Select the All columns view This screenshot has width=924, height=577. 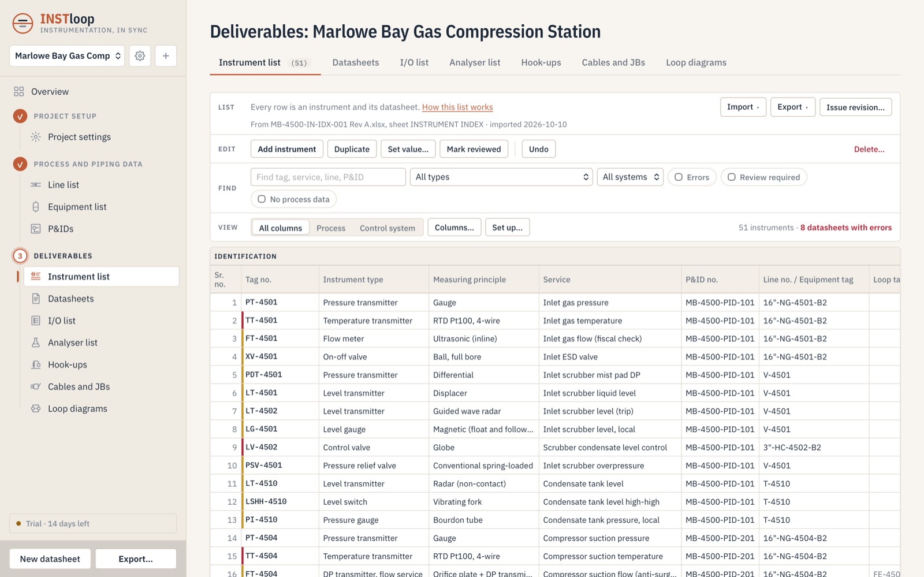[x=281, y=228]
